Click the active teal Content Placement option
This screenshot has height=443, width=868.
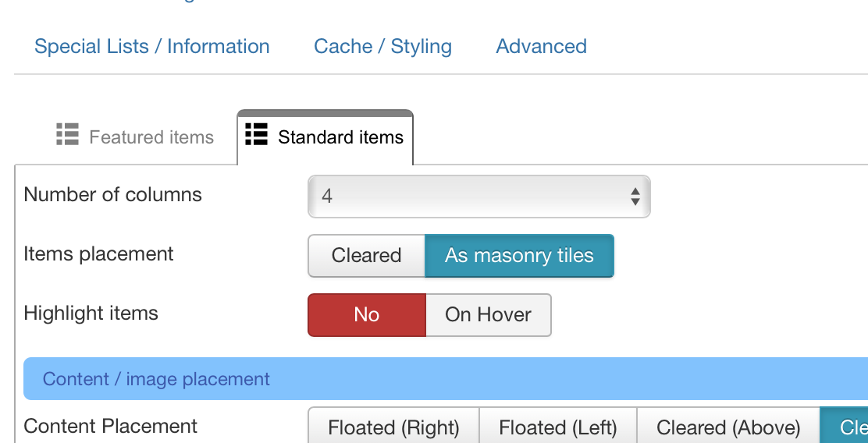click(x=845, y=427)
